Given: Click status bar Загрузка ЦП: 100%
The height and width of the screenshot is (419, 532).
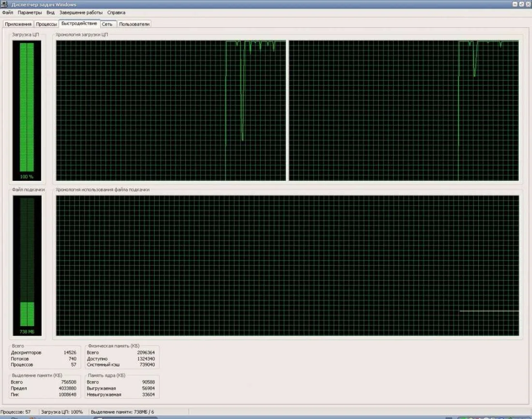Looking at the screenshot, I should [62, 412].
